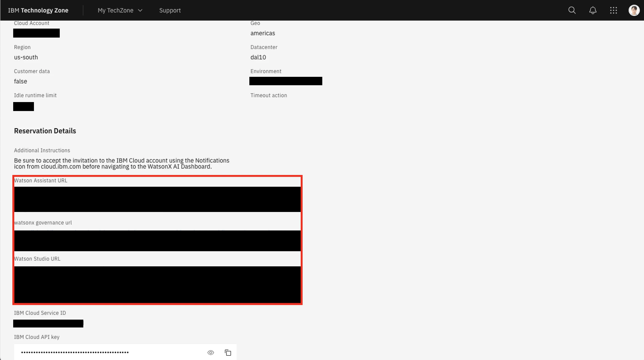Click the Watson Studio URL label
Viewport: 644px width, 360px height.
pos(37,259)
